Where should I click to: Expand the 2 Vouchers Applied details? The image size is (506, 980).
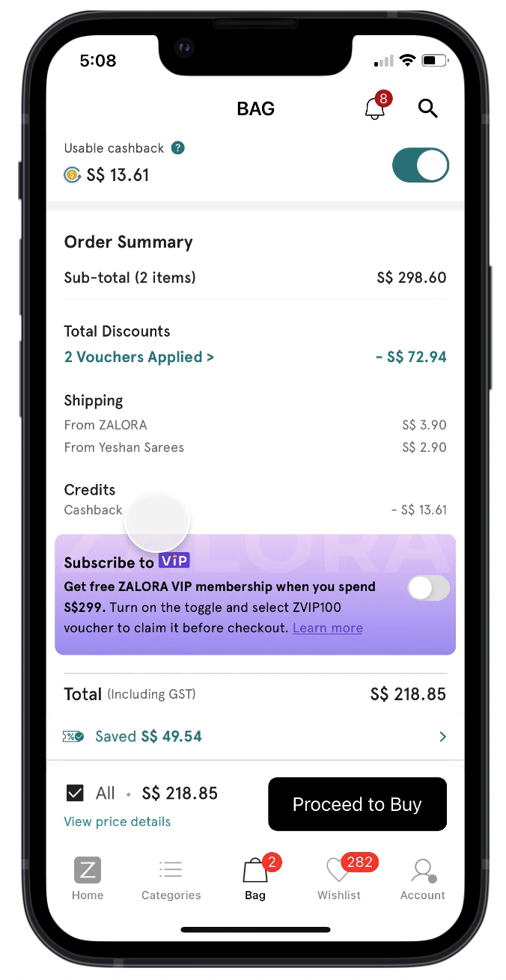(139, 358)
